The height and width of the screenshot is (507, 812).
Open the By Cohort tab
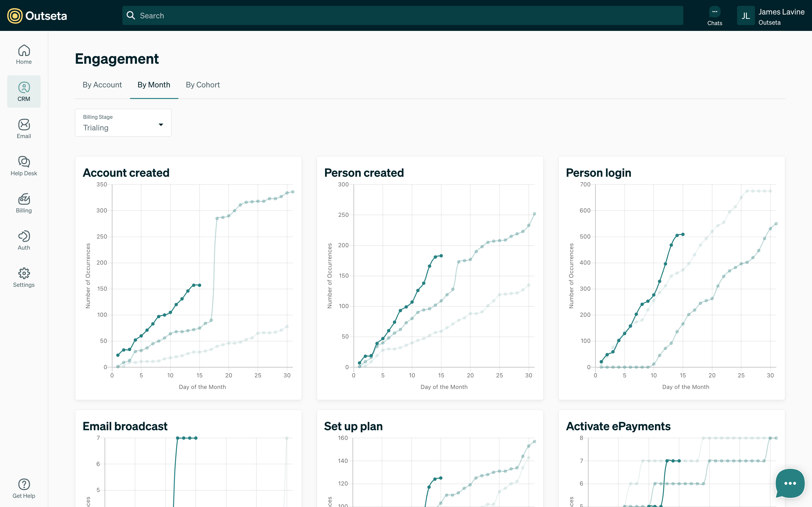[x=203, y=85]
